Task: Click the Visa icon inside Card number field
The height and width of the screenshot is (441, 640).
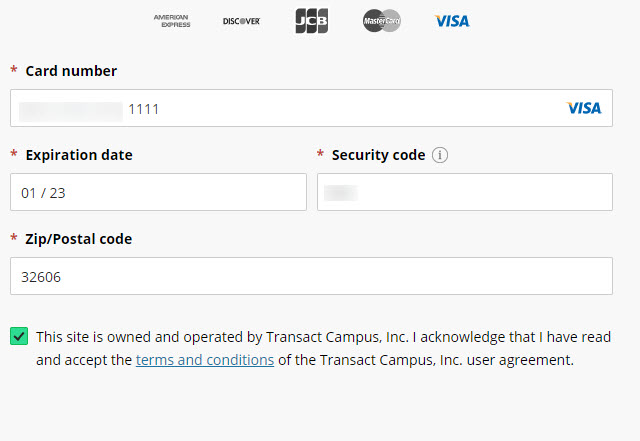Action: [584, 108]
